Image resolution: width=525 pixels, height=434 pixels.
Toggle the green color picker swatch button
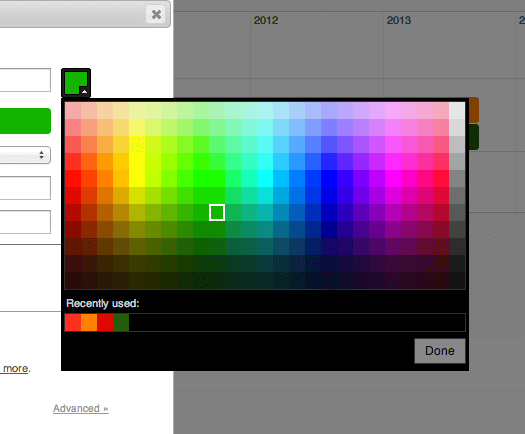76,83
